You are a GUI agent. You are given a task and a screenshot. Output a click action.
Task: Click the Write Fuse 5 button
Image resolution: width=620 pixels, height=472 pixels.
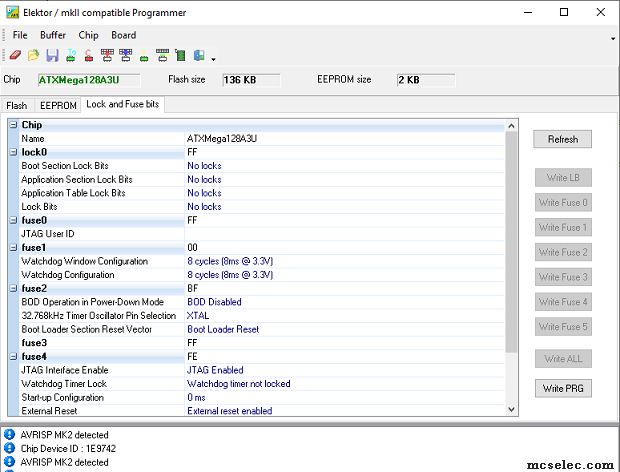pyautogui.click(x=563, y=327)
